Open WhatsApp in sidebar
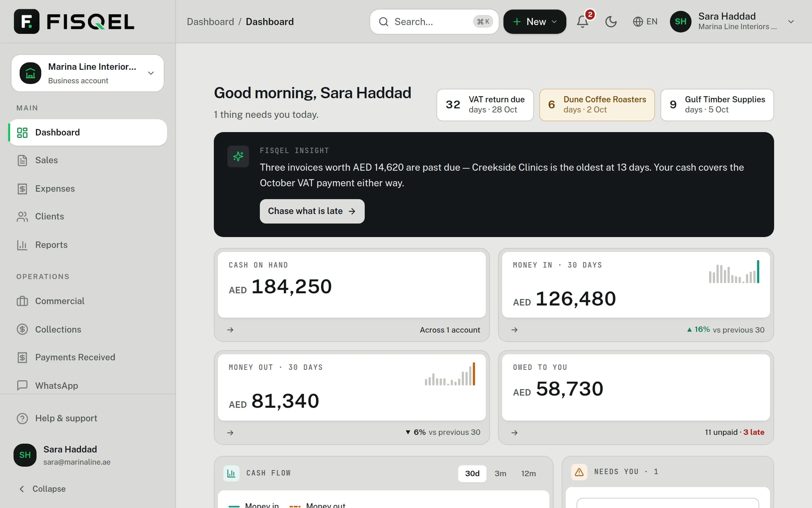 point(88,386)
